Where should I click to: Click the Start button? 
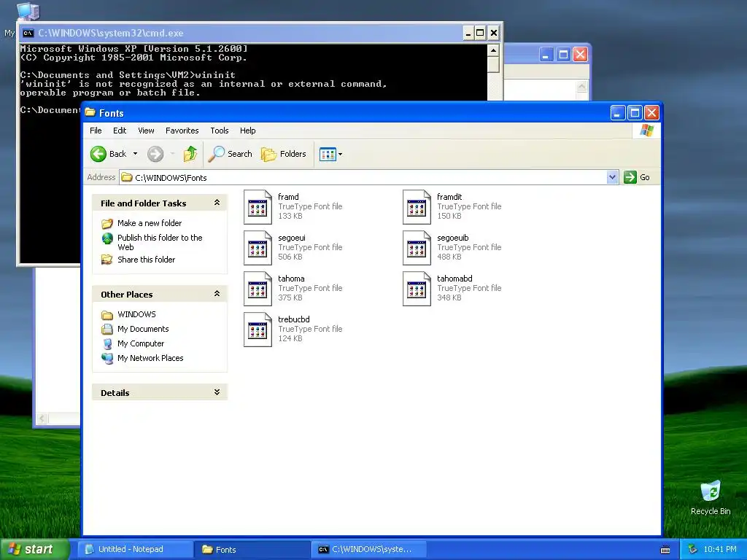click(34, 550)
